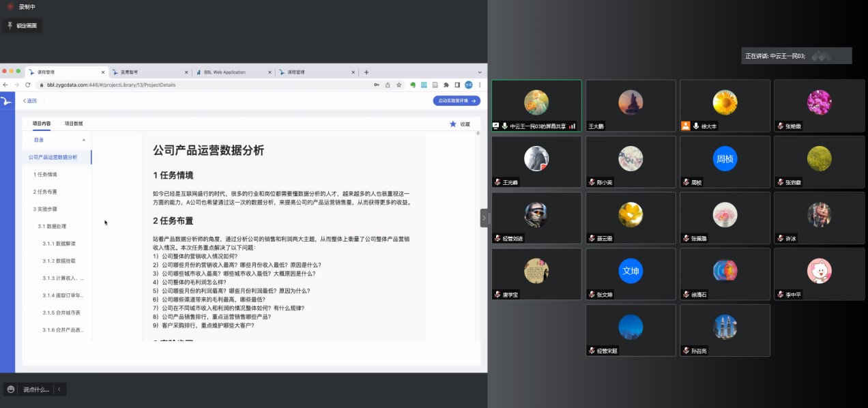
Task: Click the 说点什么 chat input field
Action: 35,390
